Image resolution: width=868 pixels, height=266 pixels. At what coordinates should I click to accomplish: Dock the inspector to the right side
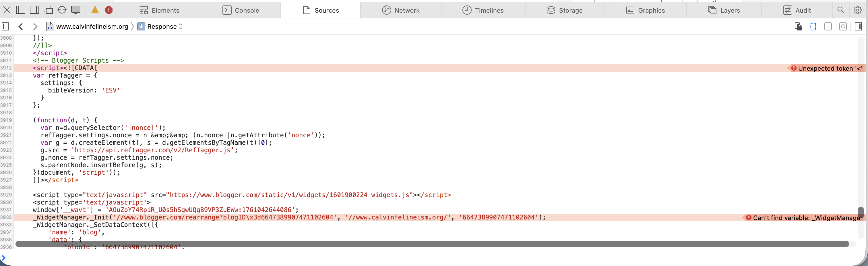point(34,10)
